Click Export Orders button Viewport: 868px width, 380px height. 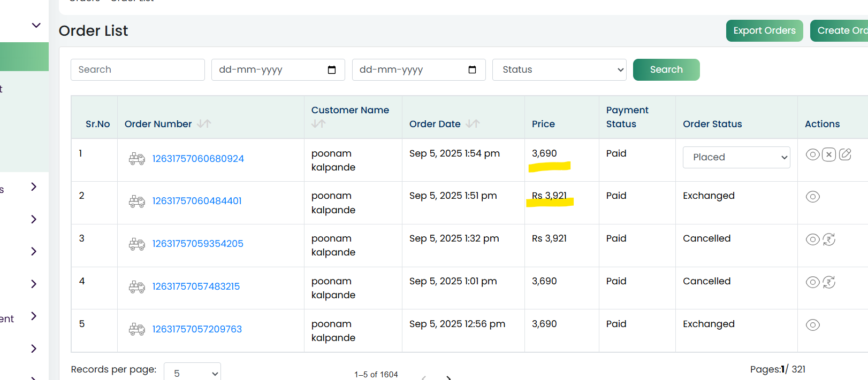pyautogui.click(x=764, y=30)
